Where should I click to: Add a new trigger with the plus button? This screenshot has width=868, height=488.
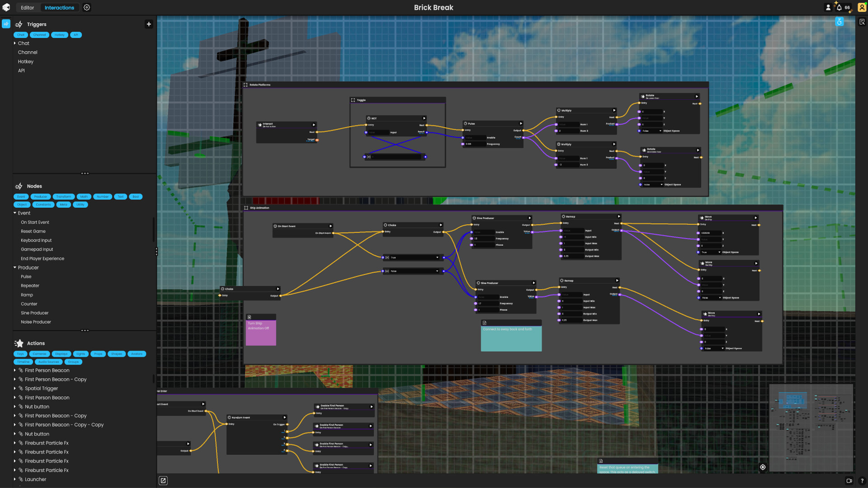(x=149, y=24)
